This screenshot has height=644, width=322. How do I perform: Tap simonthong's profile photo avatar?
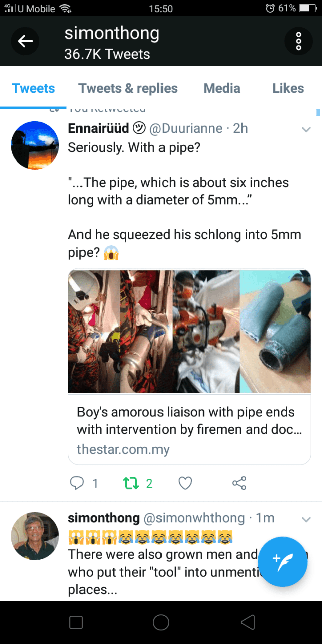[35, 536]
